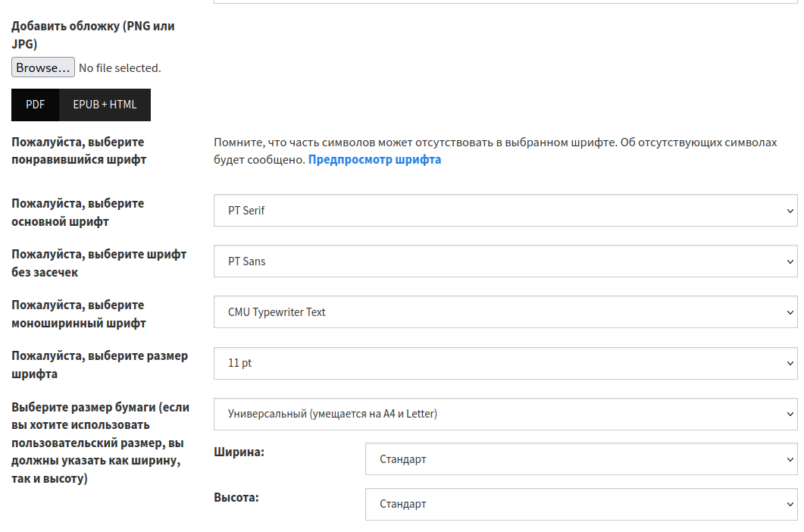Switch to the PDF tab
The image size is (804, 532).
pyautogui.click(x=35, y=105)
